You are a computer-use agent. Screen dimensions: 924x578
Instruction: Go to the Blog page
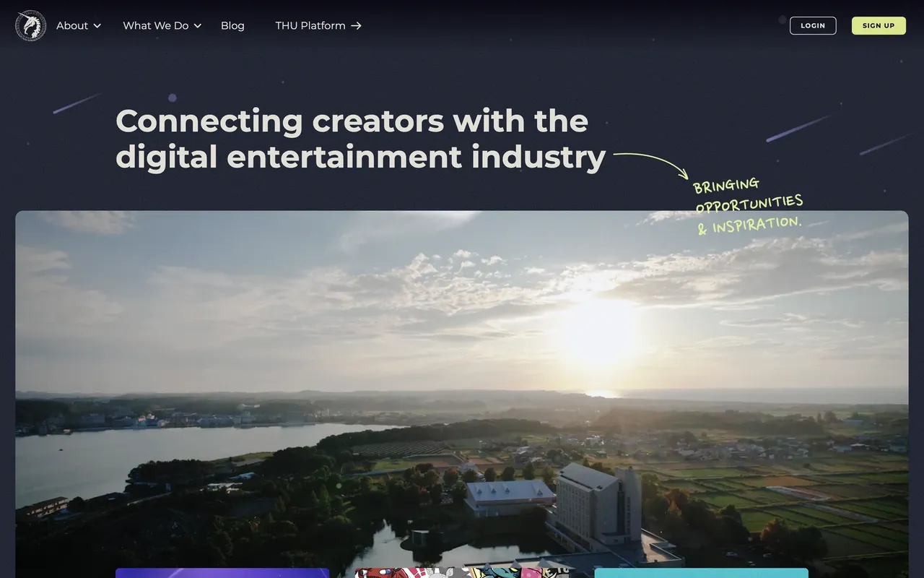tap(232, 25)
